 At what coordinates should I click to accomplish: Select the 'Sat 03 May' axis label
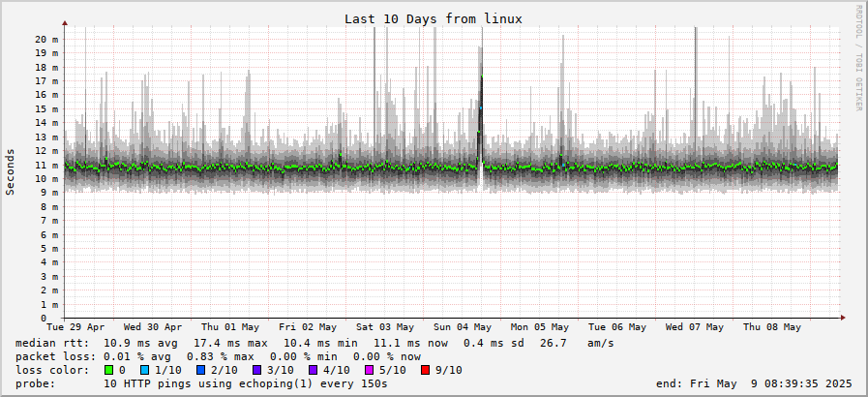pyautogui.click(x=385, y=327)
